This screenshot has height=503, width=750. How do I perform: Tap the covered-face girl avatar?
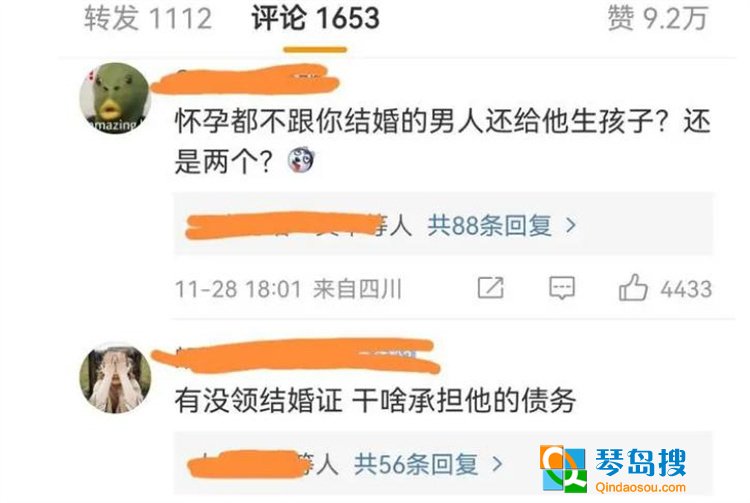(x=115, y=378)
